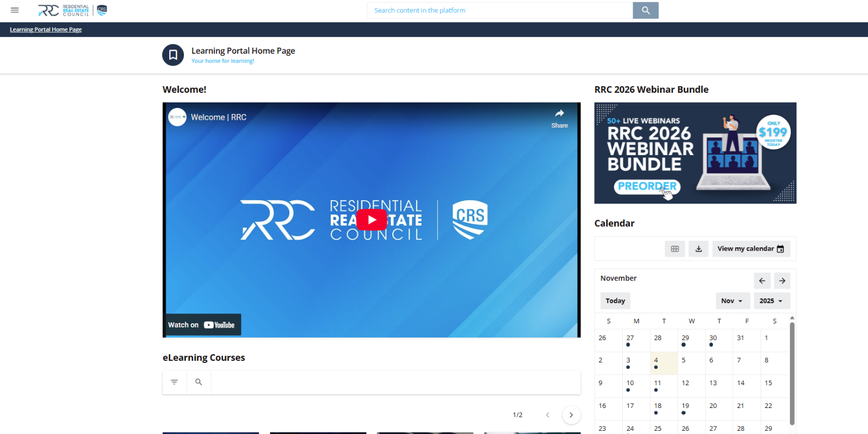Select November 11 in the calendar

(x=664, y=386)
